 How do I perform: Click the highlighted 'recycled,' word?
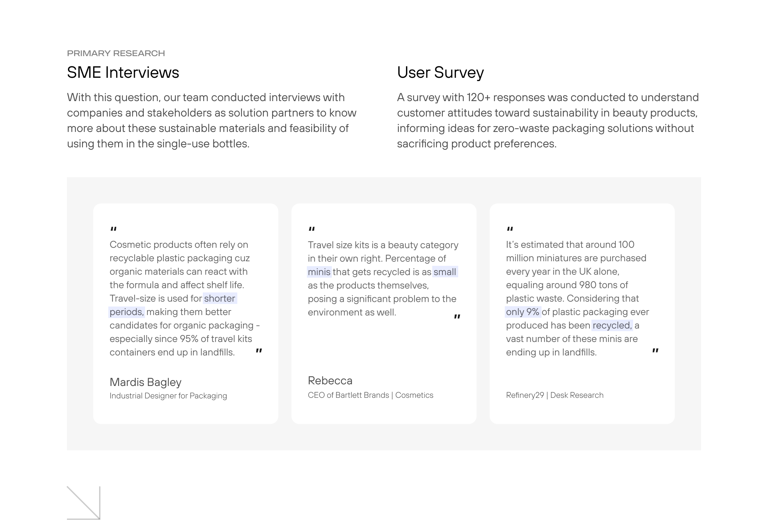pos(612,325)
